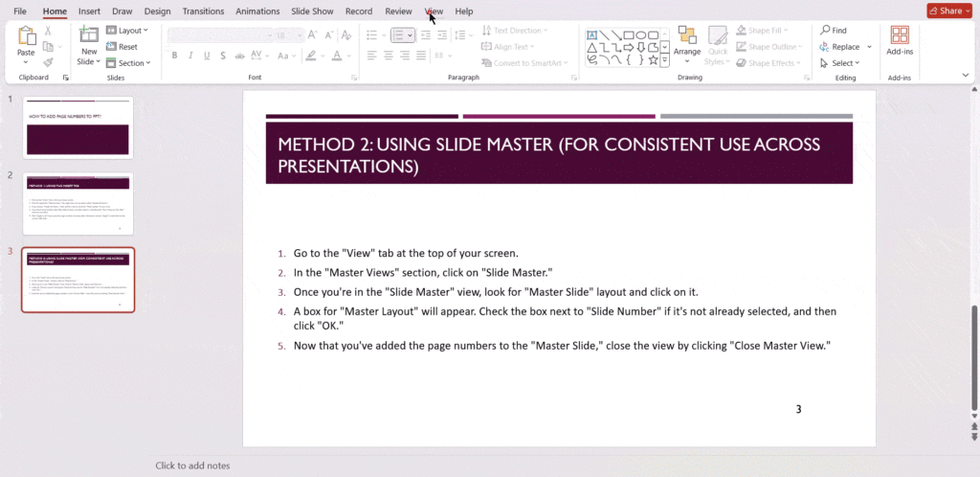
Task: Switch to the View tab
Action: [434, 11]
